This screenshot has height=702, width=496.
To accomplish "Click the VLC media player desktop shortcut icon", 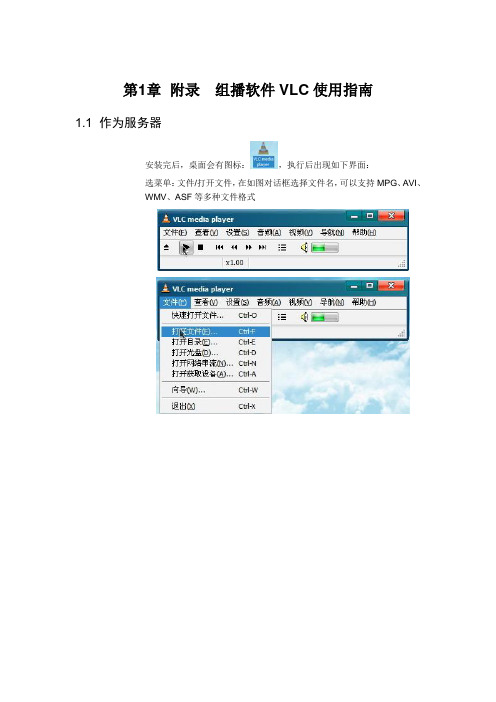I will point(264,155).
